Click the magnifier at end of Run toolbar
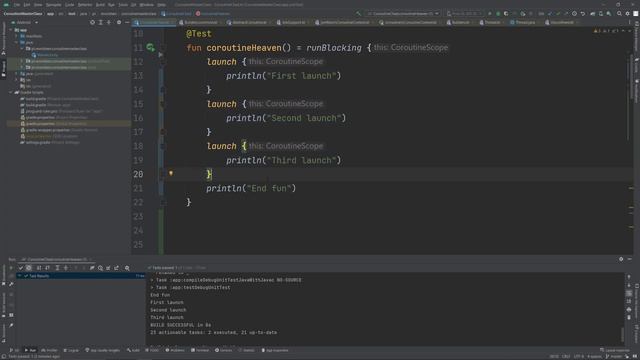This screenshot has height=360, width=640. pyautogui.click(x=127, y=268)
